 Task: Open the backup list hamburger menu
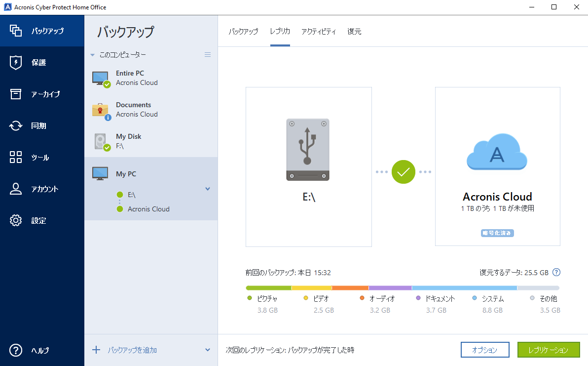[x=208, y=55]
